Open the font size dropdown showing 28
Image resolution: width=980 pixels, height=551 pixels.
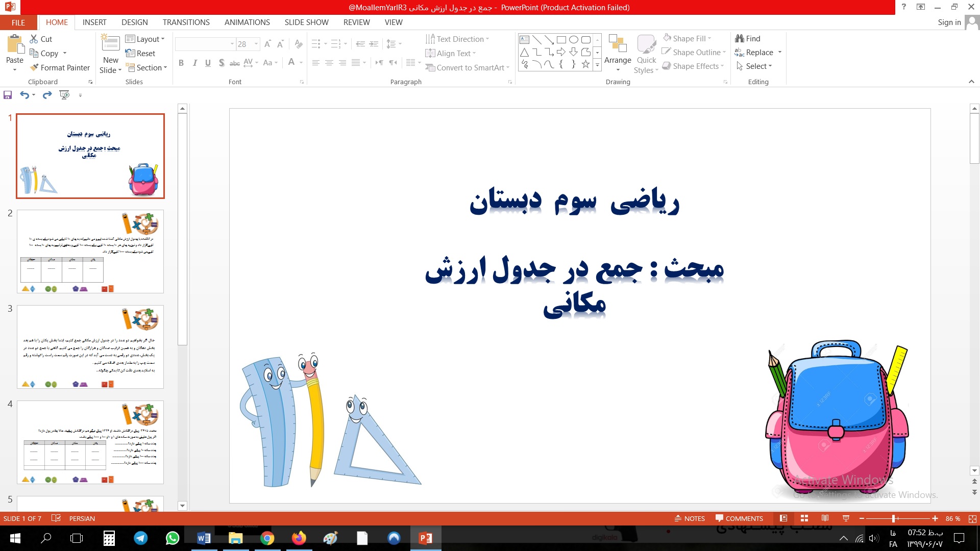256,44
